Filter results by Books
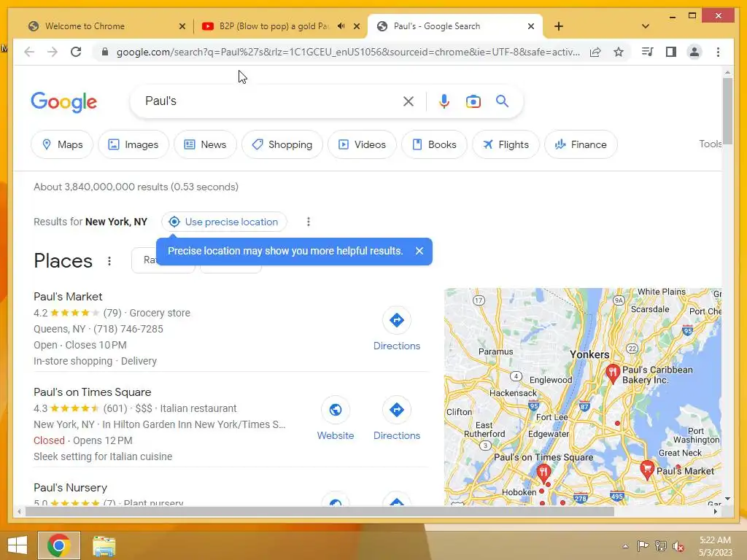This screenshot has width=747, height=560. tap(435, 144)
